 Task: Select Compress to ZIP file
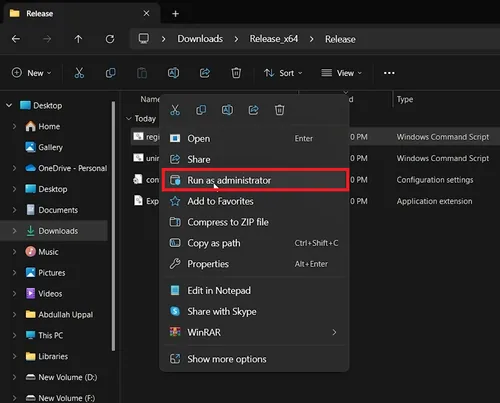tap(254, 222)
